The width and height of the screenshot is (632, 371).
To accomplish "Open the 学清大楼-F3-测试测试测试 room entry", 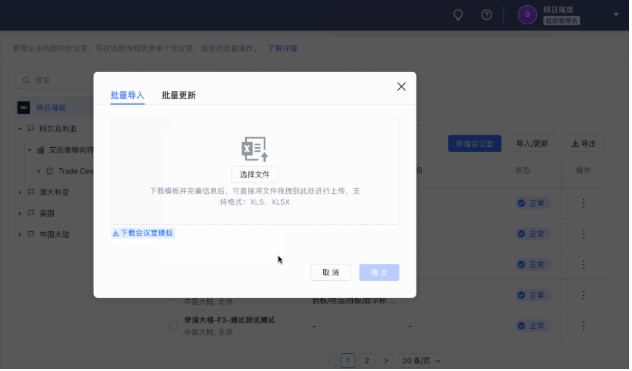I will pyautogui.click(x=230, y=321).
